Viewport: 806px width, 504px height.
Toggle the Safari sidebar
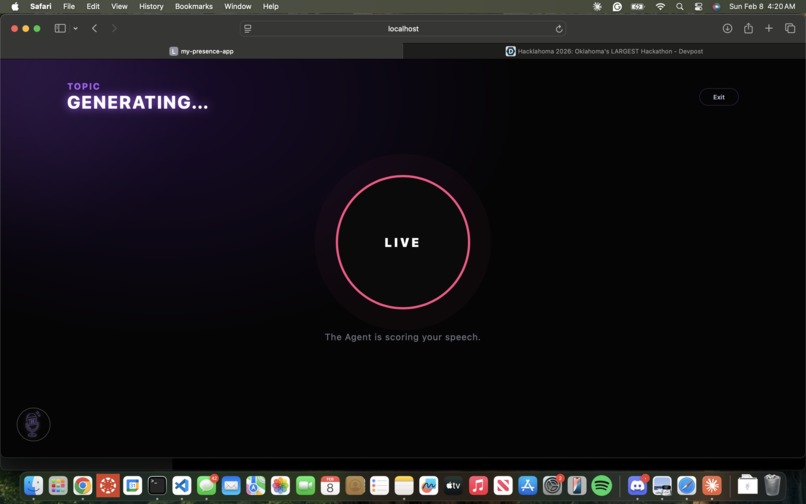[60, 28]
